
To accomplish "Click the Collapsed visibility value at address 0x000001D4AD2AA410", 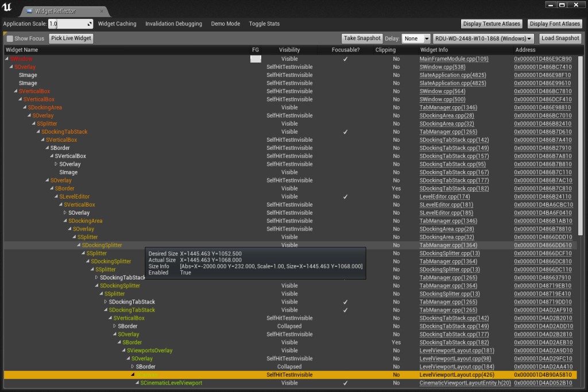I will tap(289, 367).
